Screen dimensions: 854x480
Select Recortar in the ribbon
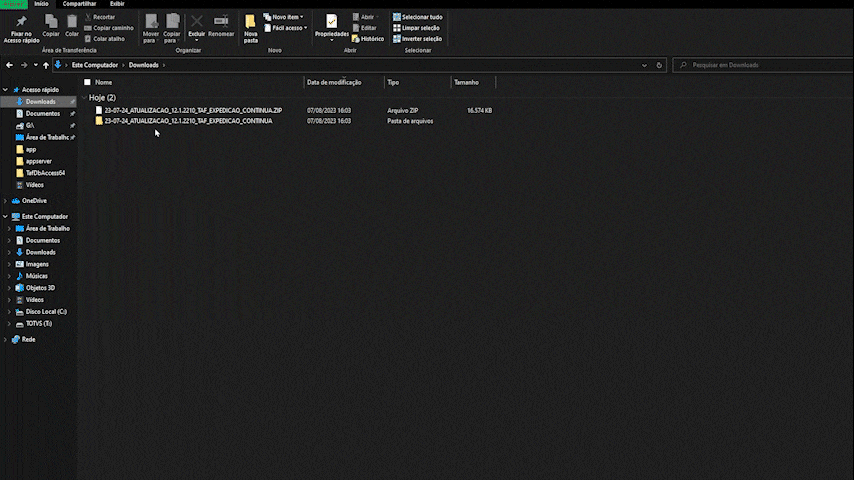pos(100,17)
